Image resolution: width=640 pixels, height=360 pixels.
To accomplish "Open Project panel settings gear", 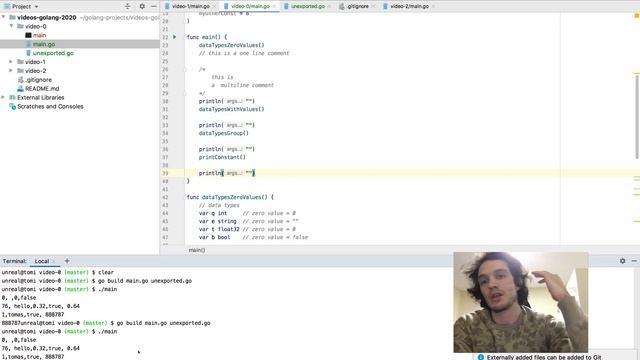I will [x=142, y=6].
